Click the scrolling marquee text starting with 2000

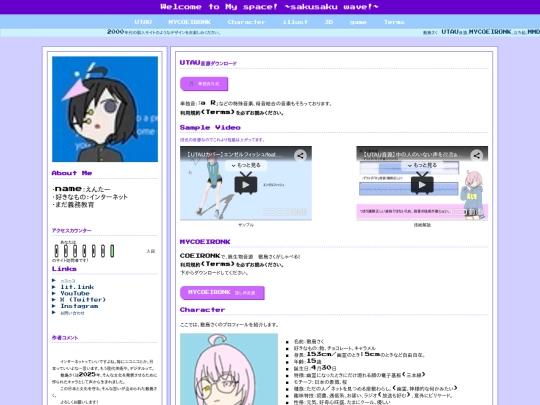tap(164, 32)
